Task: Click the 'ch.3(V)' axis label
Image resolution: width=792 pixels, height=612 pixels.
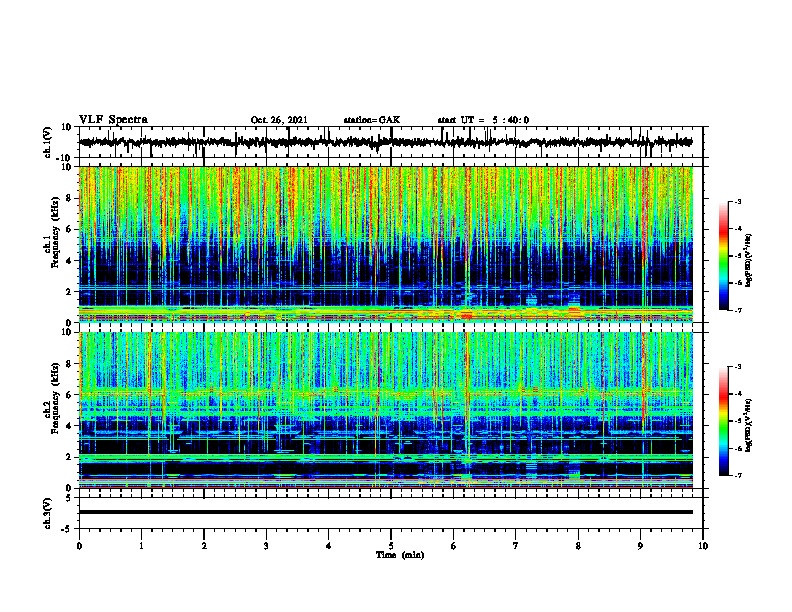Action: [48, 514]
